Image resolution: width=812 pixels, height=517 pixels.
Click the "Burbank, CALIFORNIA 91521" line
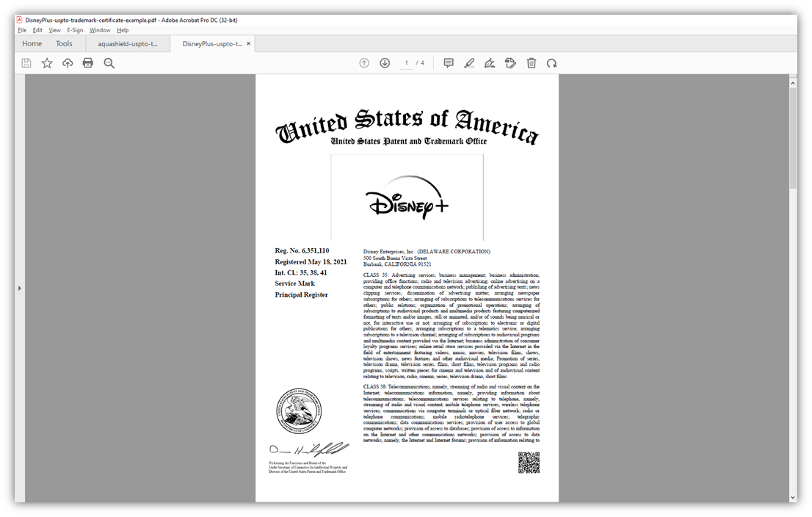(x=397, y=264)
